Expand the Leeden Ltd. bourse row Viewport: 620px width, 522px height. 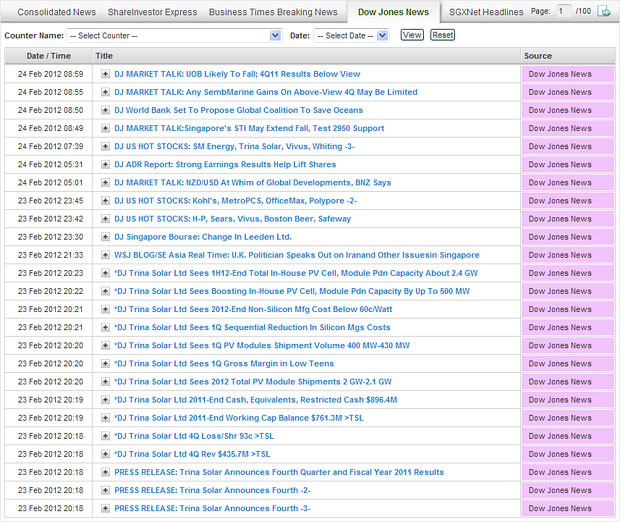[x=105, y=237]
